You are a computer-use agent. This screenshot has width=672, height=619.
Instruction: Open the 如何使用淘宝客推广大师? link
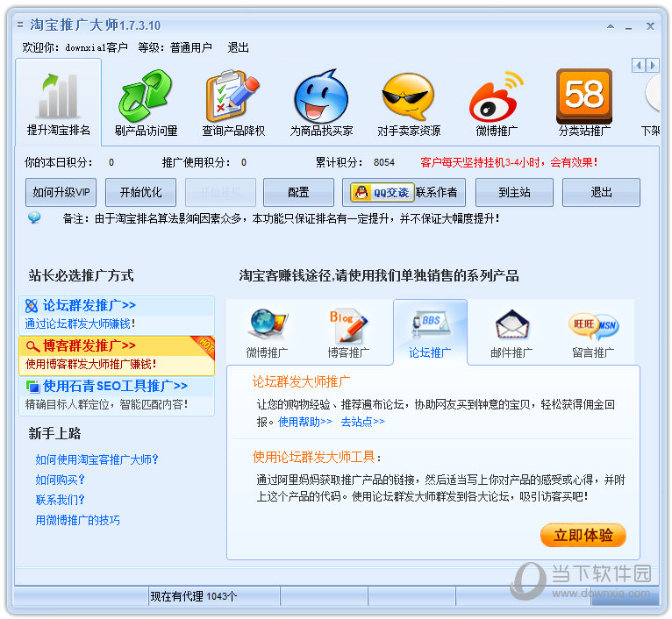97,459
